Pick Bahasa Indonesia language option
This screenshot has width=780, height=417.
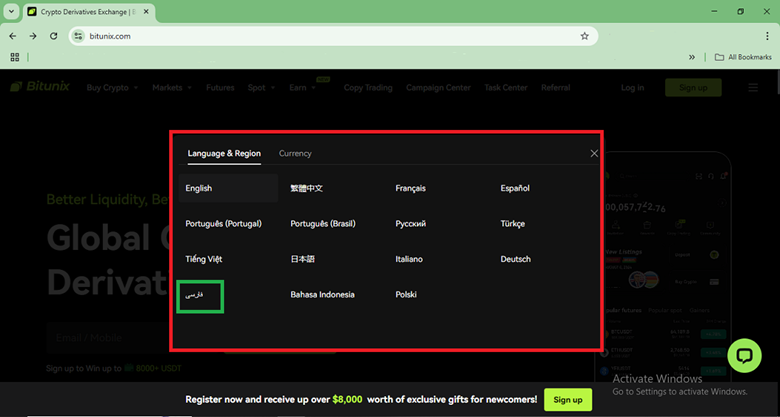click(x=322, y=295)
